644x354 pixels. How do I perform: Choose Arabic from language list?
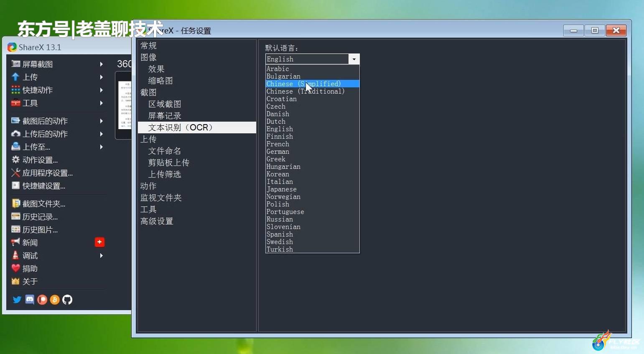pos(312,69)
